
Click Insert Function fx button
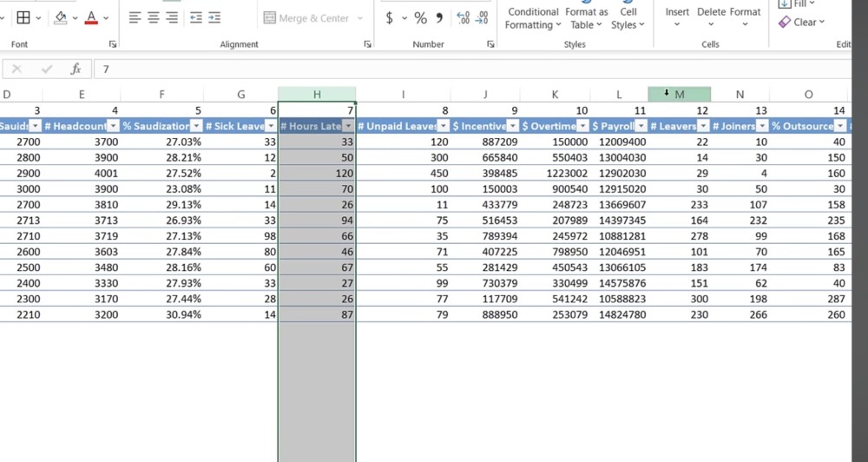[76, 69]
